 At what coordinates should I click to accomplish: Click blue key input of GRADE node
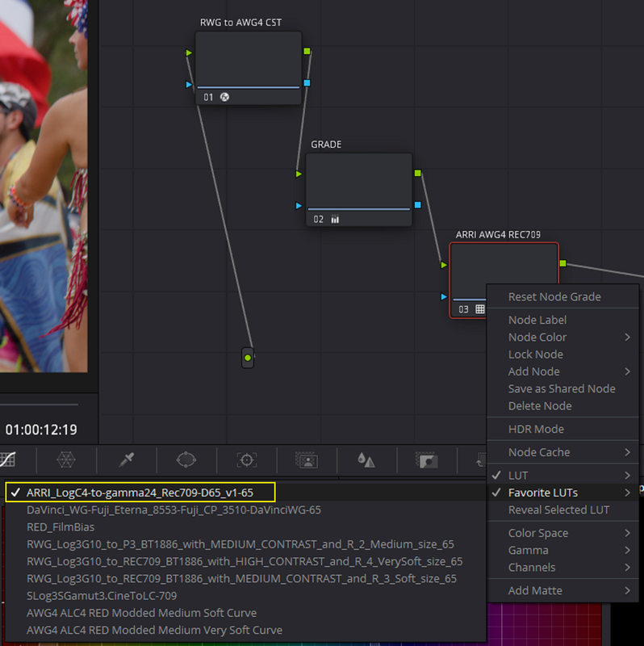click(299, 206)
